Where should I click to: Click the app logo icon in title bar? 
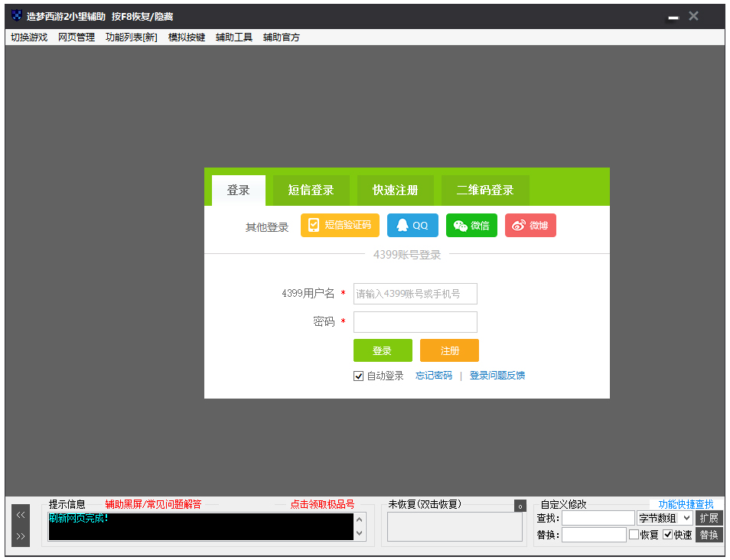[x=17, y=15]
